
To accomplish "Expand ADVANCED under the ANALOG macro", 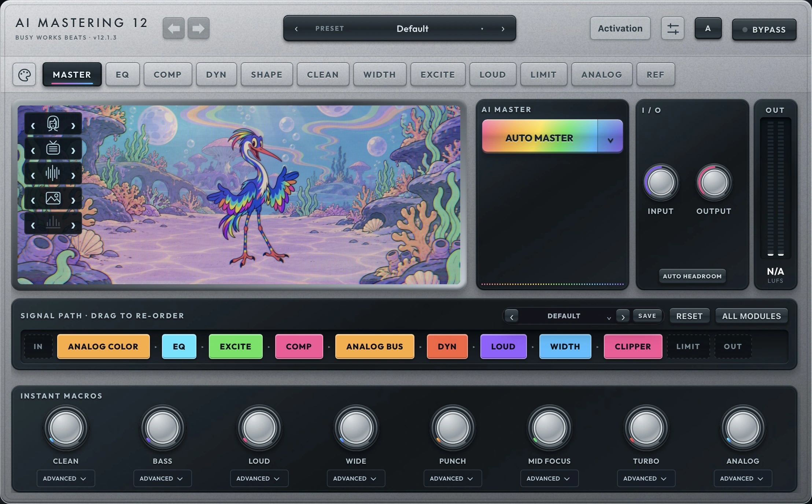I will coord(743,478).
